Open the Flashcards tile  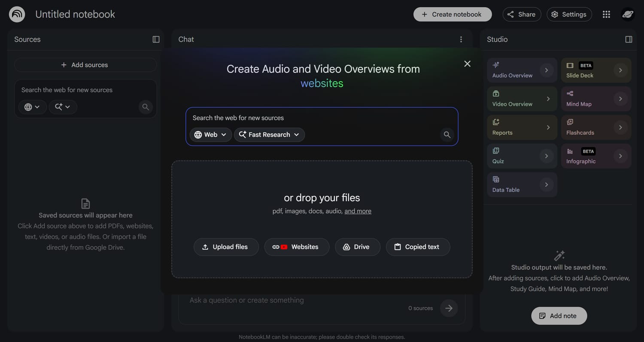click(596, 127)
